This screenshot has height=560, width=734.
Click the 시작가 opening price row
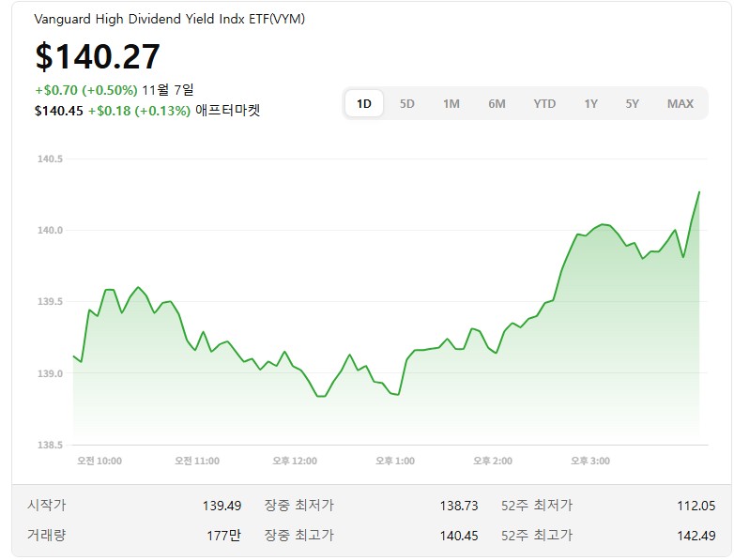pyautogui.click(x=47, y=506)
